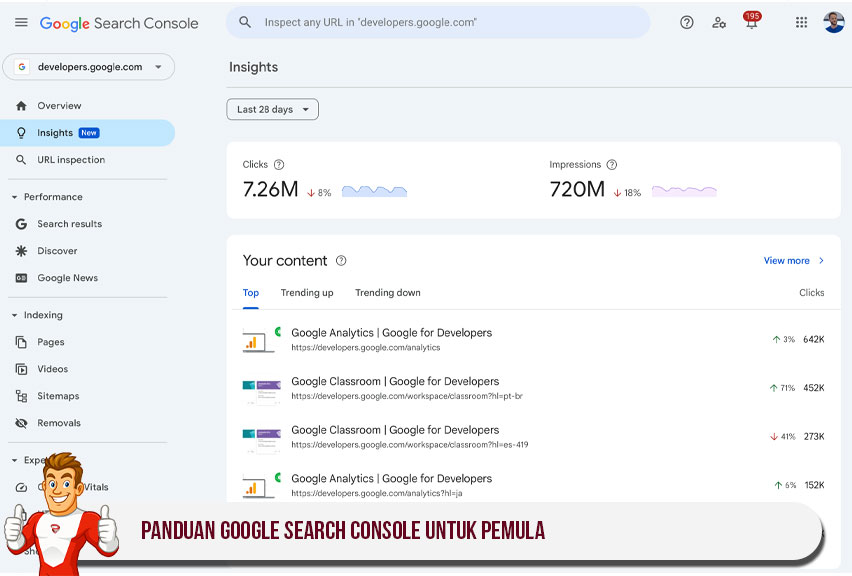This screenshot has width=852, height=576.
Task: Click the search magnifier icon in URL bar
Action: click(x=245, y=22)
